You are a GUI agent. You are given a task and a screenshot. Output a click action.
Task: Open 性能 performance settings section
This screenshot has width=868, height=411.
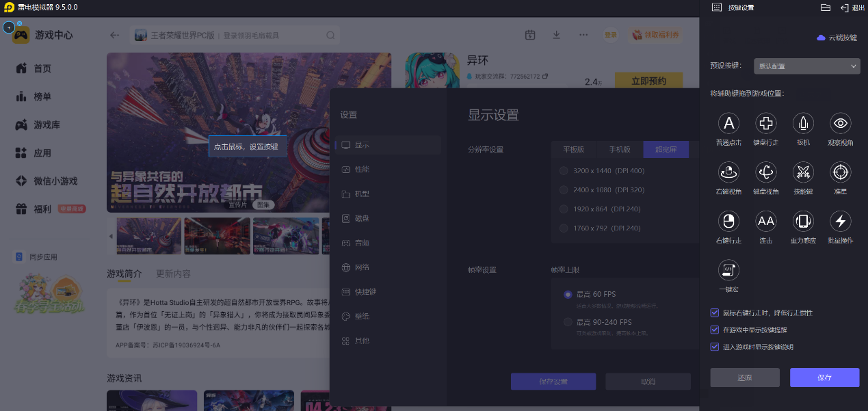point(389,169)
